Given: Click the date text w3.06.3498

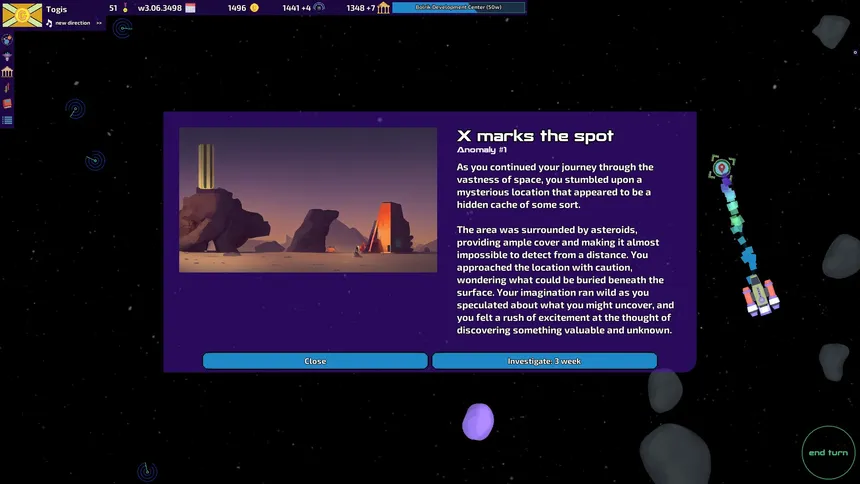Looking at the screenshot, I should (x=160, y=8).
